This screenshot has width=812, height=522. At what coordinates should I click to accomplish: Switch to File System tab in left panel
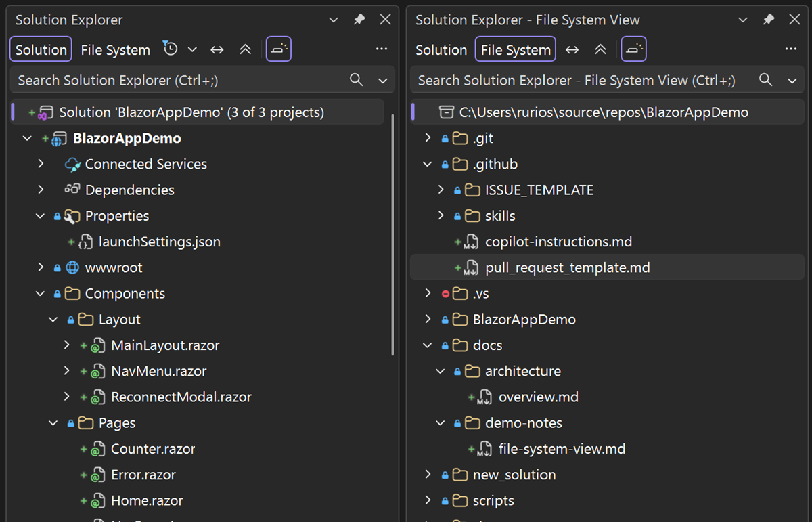(116, 49)
